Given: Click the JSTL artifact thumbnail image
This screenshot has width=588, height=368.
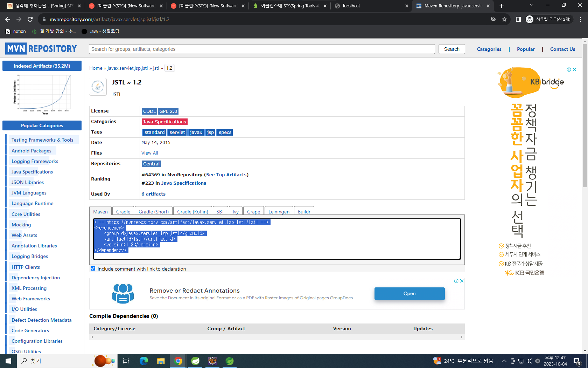Looking at the screenshot, I should (x=98, y=87).
